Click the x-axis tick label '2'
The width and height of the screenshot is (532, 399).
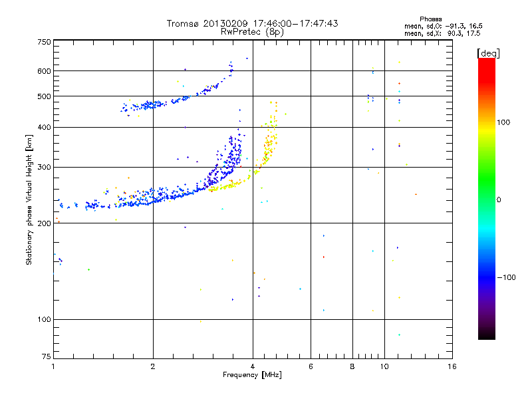(x=153, y=366)
